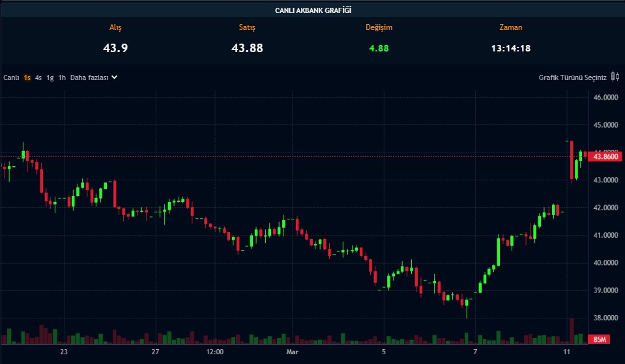Select the 'Canlı' live timeframe
Image resolution: width=625 pixels, height=364 pixels.
(x=11, y=77)
